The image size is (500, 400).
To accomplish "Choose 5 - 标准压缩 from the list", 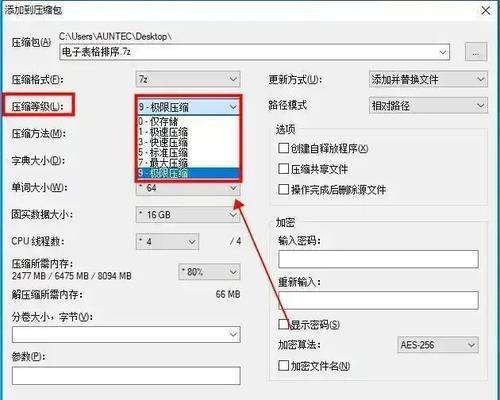I will tap(189, 152).
